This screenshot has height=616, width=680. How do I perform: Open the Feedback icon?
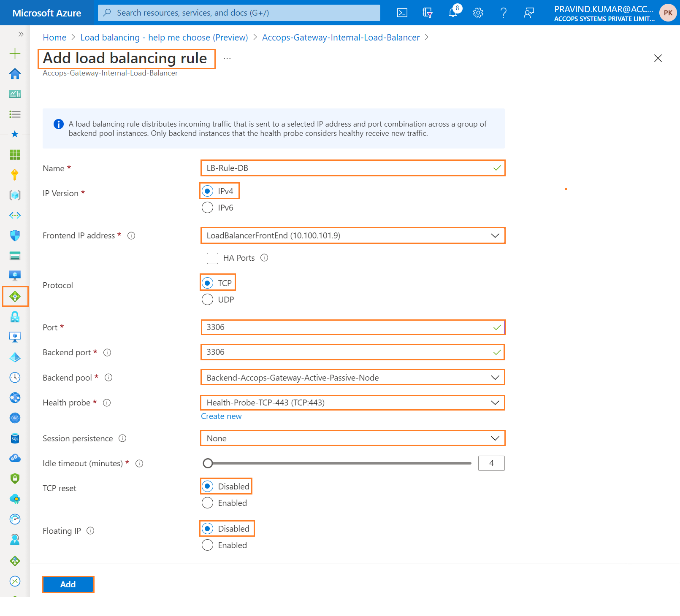(529, 13)
